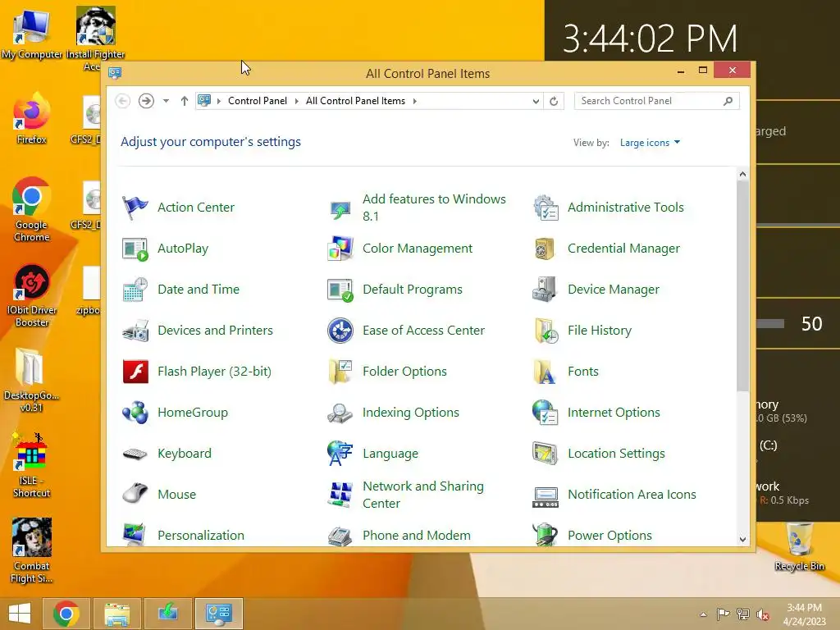Screen dimensions: 840x630
Task: Click the taskbar clock and date
Action: (804, 614)
